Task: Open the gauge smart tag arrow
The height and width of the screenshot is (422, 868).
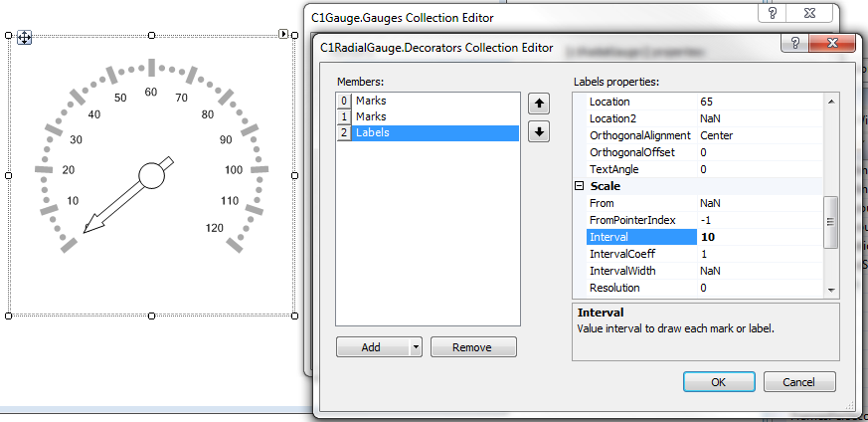Action: [x=284, y=35]
